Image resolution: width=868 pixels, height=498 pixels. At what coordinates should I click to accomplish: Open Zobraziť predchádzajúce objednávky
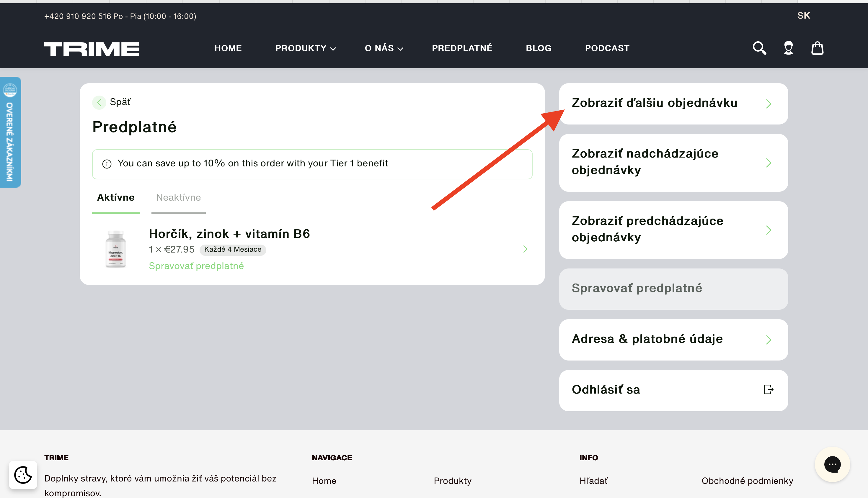(x=673, y=230)
